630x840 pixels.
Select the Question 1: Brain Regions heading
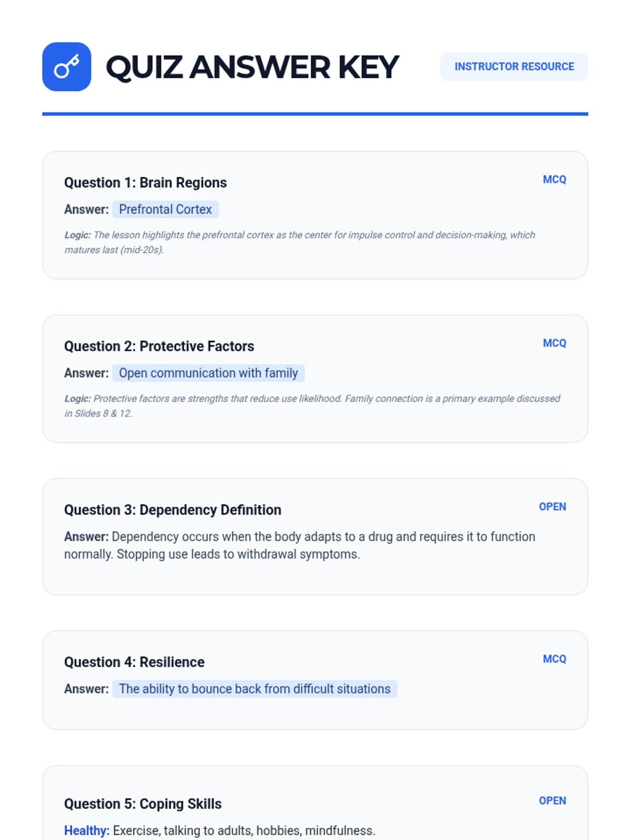(x=145, y=183)
